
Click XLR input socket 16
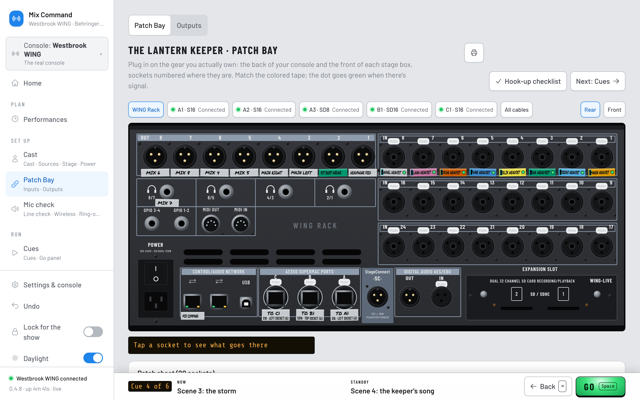(x=393, y=201)
